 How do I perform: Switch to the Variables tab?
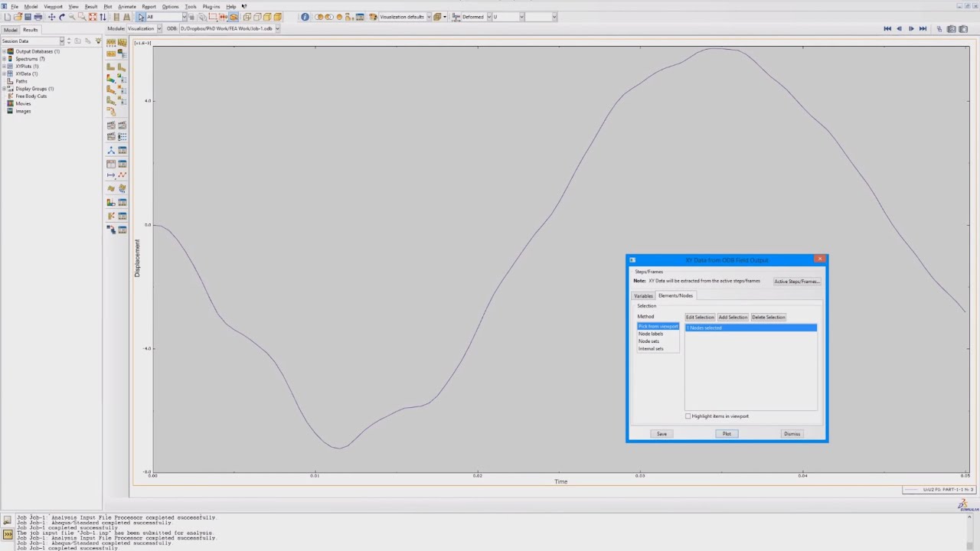[x=643, y=295]
